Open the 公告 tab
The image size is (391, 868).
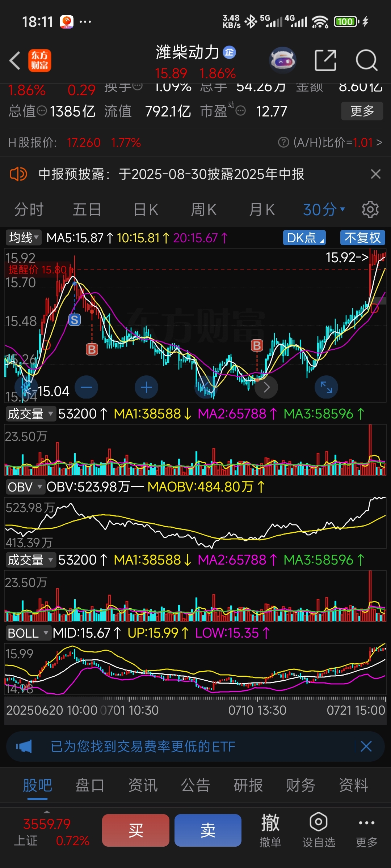[195, 785]
